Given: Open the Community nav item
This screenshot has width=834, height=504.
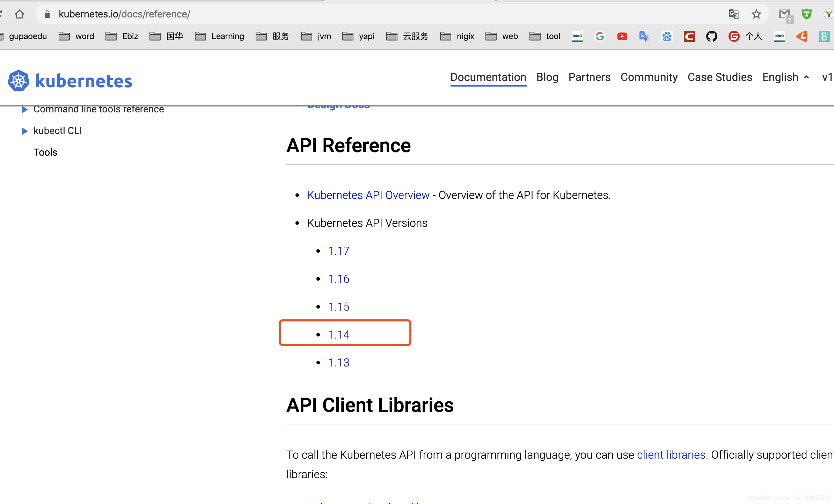Looking at the screenshot, I should [649, 77].
